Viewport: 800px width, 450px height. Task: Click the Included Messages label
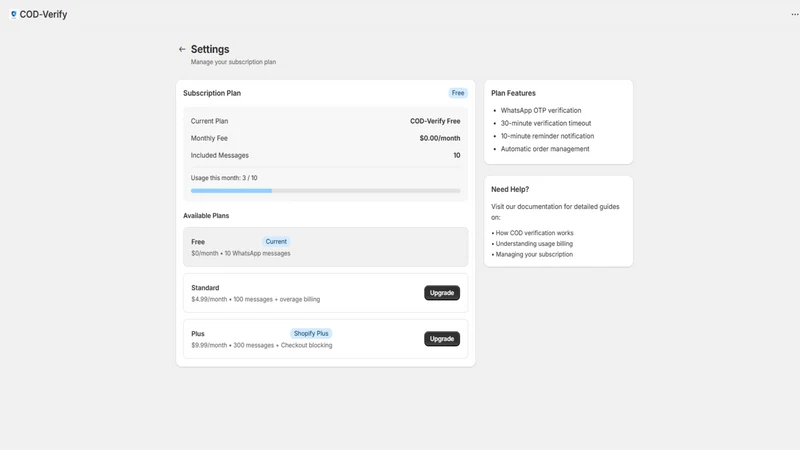pyautogui.click(x=220, y=155)
